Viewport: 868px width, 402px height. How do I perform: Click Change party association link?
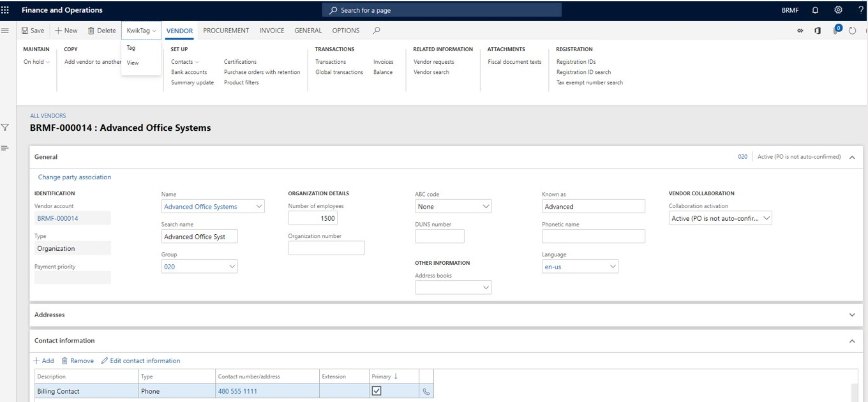[x=75, y=177]
